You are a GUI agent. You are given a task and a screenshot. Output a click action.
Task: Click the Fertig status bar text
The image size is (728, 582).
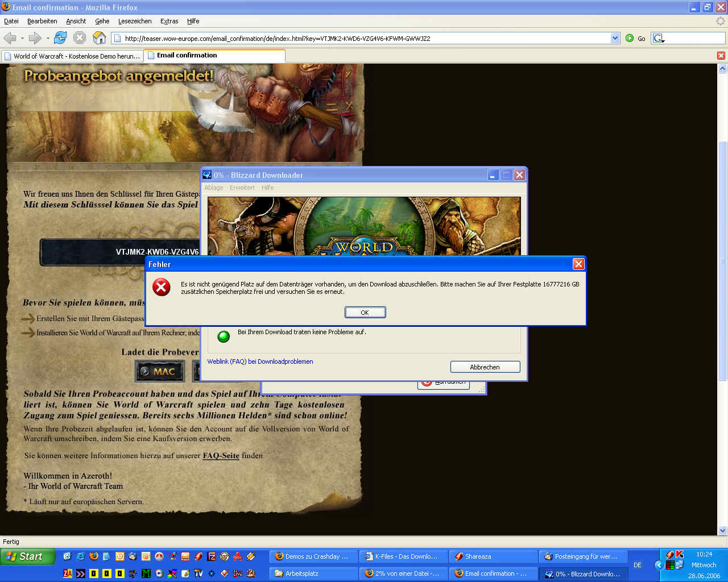(x=11, y=542)
